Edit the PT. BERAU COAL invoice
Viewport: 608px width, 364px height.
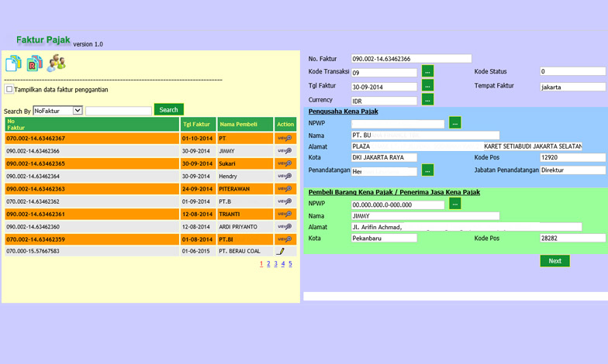[282, 252]
